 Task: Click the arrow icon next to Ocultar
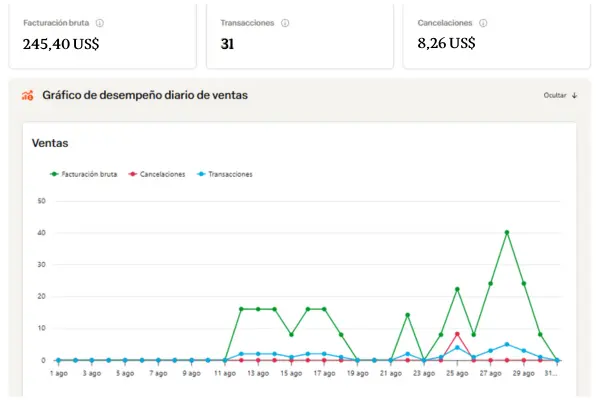(575, 96)
